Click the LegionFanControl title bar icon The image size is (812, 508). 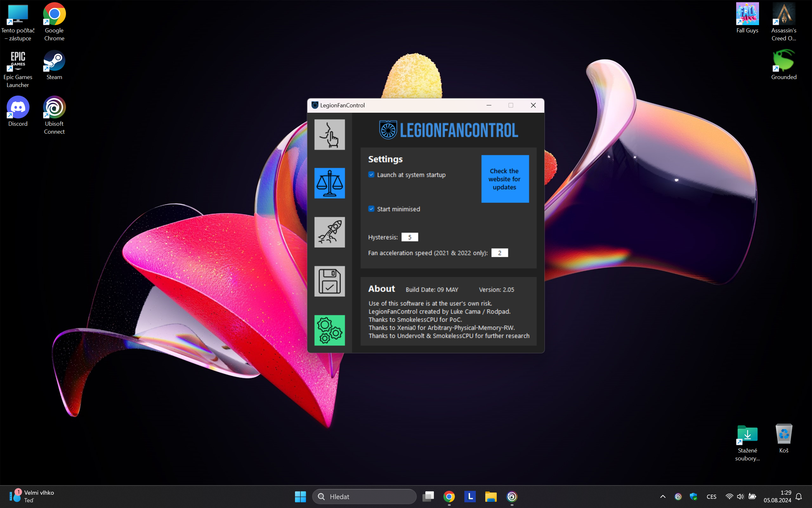click(x=315, y=105)
